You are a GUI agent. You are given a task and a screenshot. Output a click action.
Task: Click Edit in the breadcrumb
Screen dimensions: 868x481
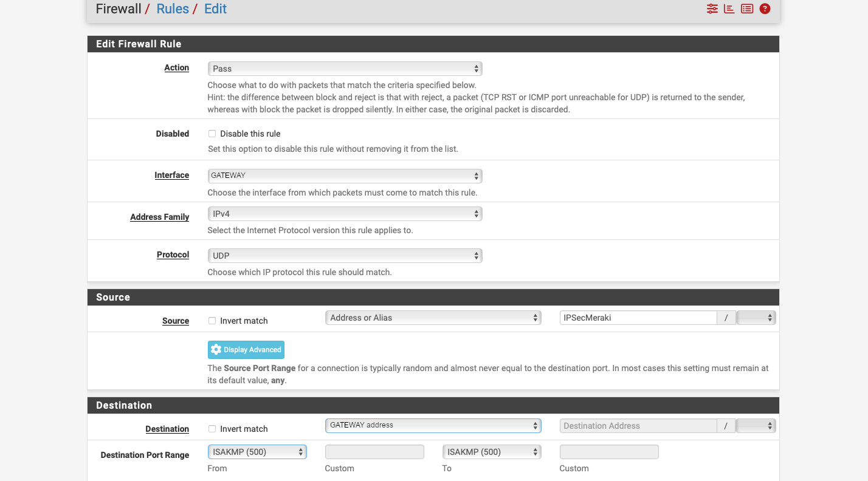tap(215, 9)
